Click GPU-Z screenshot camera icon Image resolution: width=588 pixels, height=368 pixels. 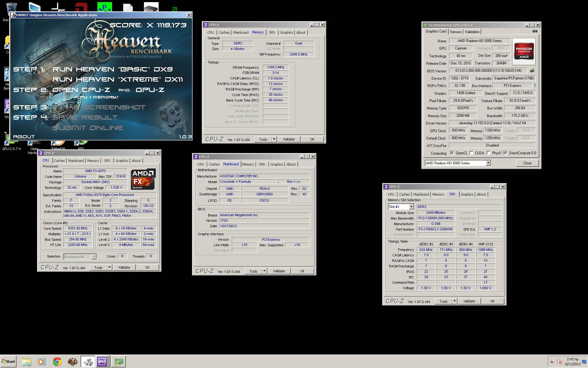pyautogui.click(x=535, y=31)
